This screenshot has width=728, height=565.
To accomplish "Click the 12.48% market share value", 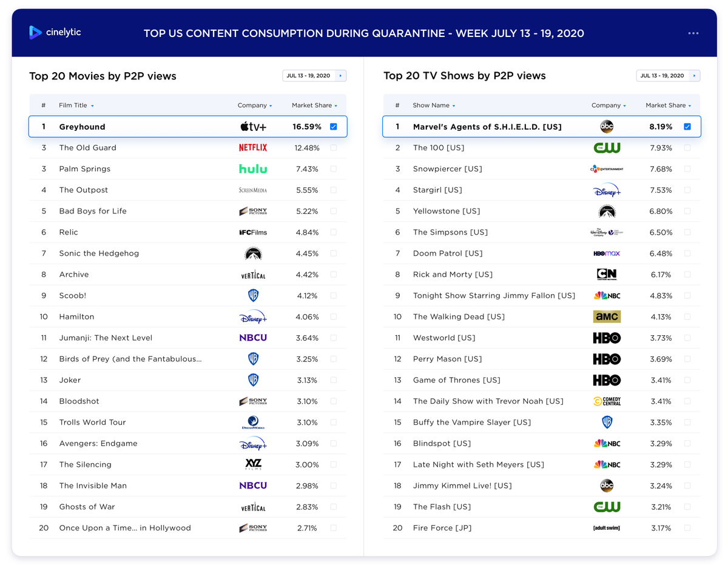I will tap(307, 148).
